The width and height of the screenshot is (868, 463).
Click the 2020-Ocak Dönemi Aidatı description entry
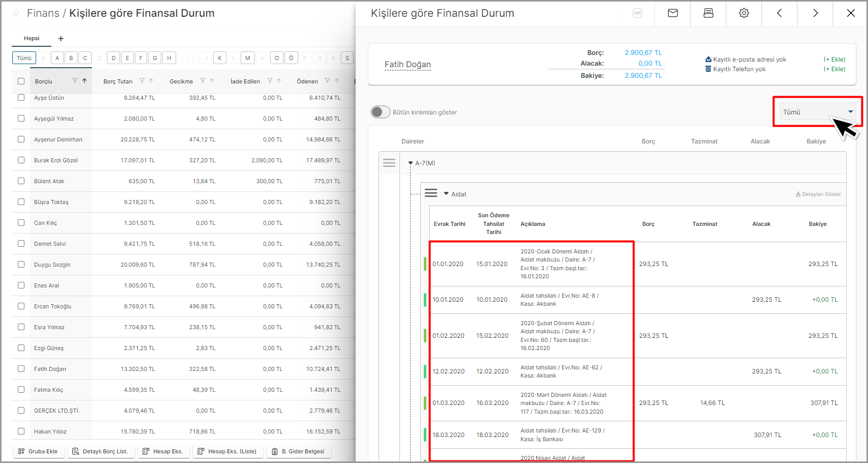[558, 264]
